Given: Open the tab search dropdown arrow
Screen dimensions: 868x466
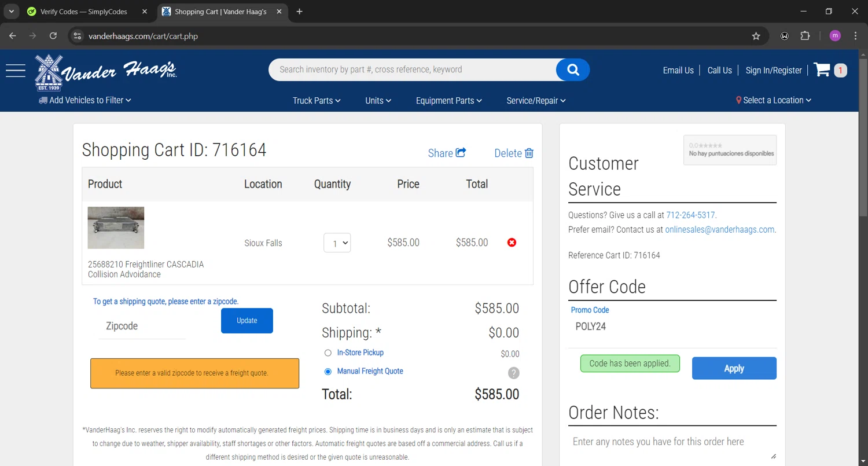Looking at the screenshot, I should (11, 12).
